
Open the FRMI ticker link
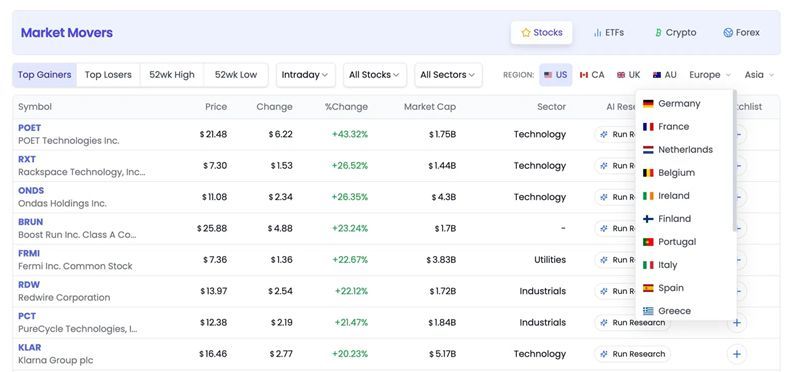pyautogui.click(x=29, y=254)
